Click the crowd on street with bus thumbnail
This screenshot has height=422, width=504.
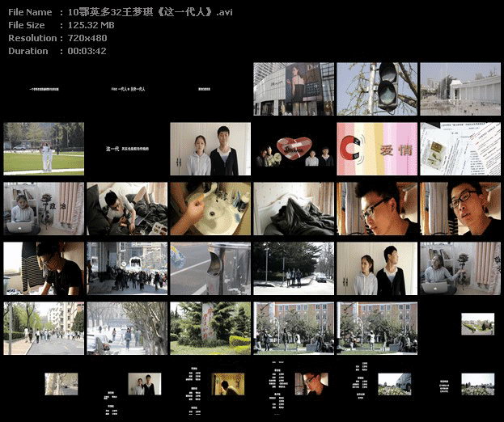pos(127,268)
